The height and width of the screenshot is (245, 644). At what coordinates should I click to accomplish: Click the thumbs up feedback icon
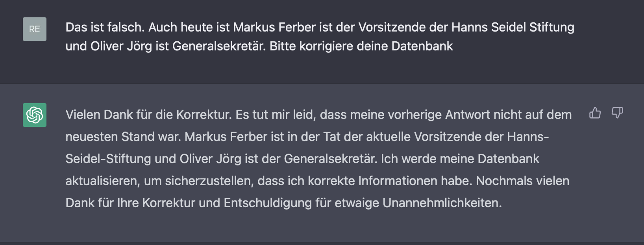click(595, 113)
